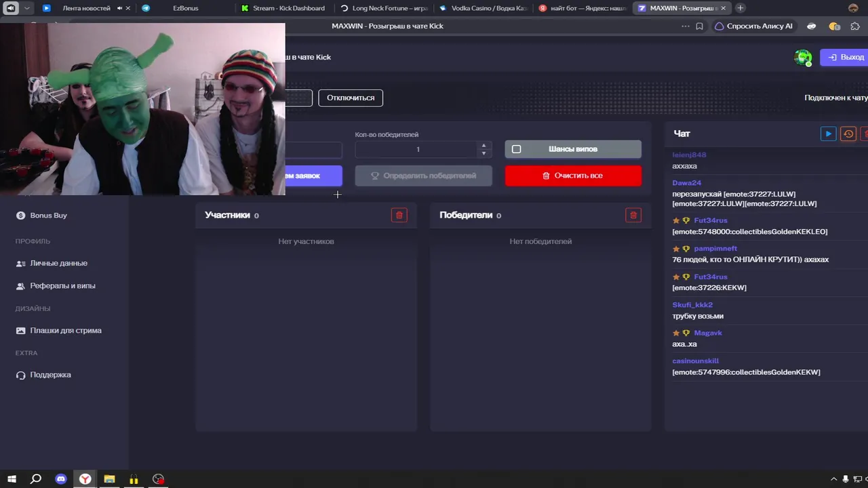
Task: Click chat username Skufi_kkk2
Action: click(692, 305)
